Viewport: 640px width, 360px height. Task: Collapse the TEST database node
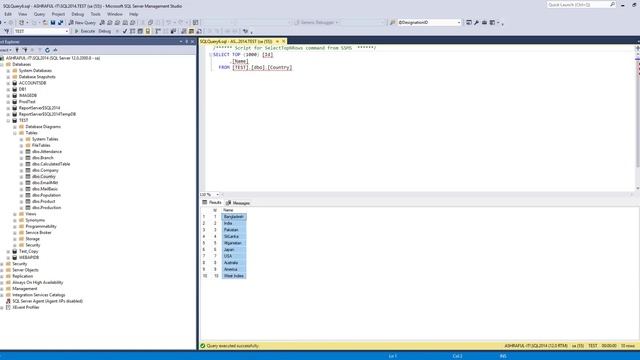pos(8,120)
